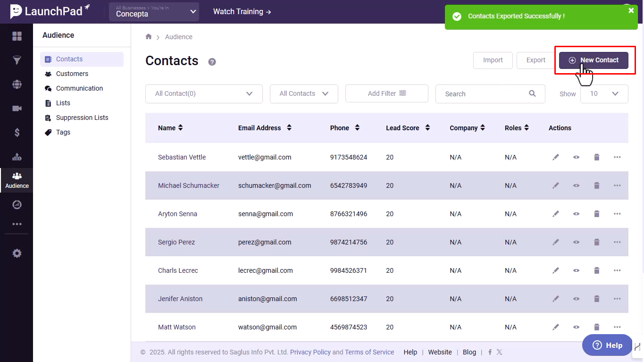Sort contacts by Name column arrows
The height and width of the screenshot is (362, 644).
click(x=180, y=128)
